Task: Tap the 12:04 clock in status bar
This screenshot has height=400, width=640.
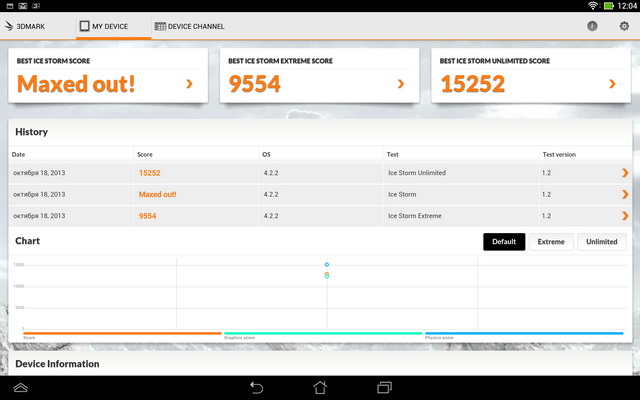Action: (627, 6)
